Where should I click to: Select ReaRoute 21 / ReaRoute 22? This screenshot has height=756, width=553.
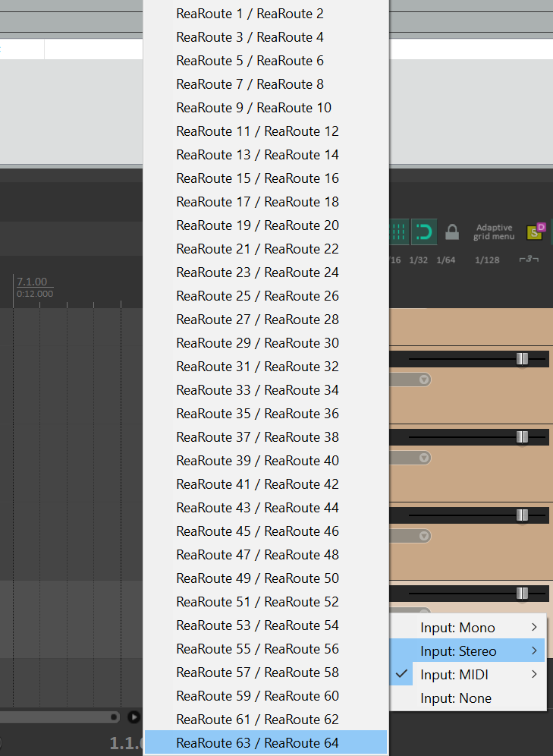click(266, 249)
